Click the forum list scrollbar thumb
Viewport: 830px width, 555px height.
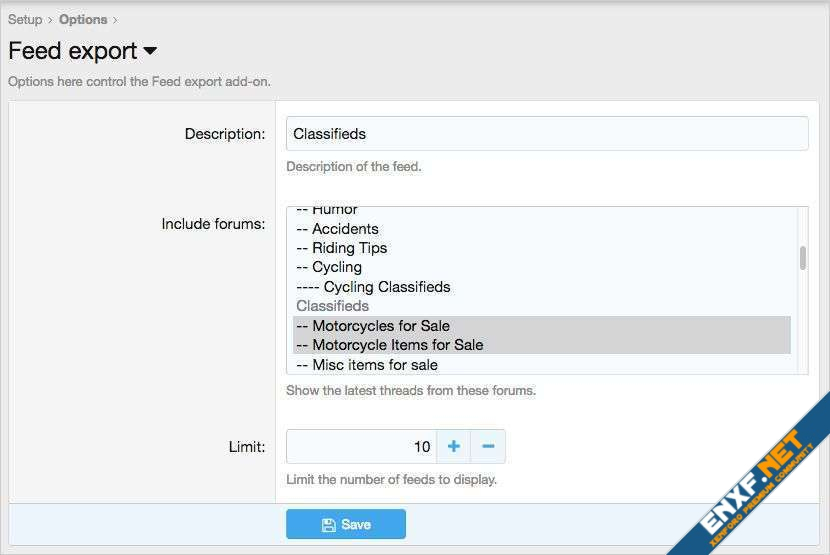pos(803,258)
